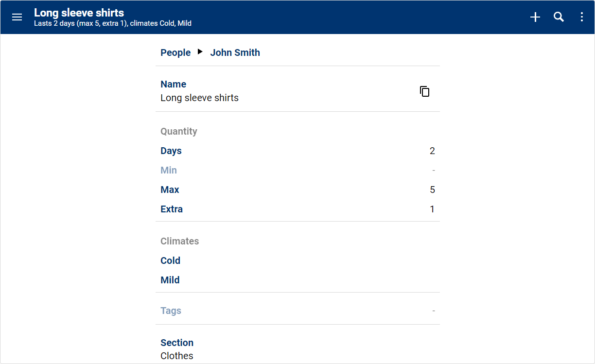Viewport: 595px width, 364px height.
Task: Edit the Days quantity value
Action: click(x=297, y=151)
